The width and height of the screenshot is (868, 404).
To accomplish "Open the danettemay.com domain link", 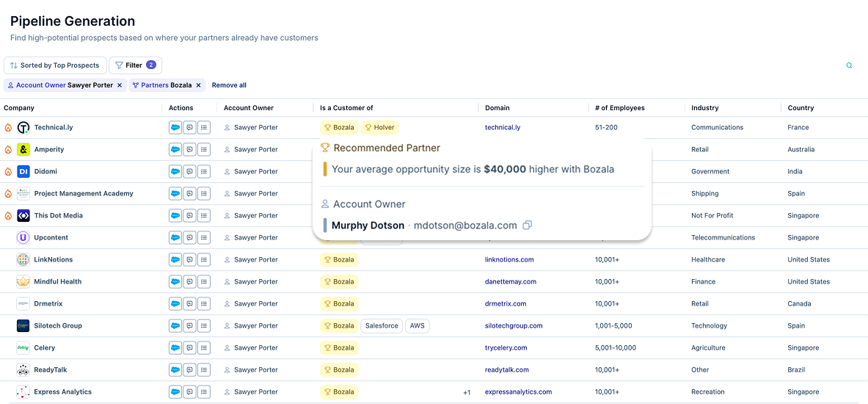I will [511, 281].
